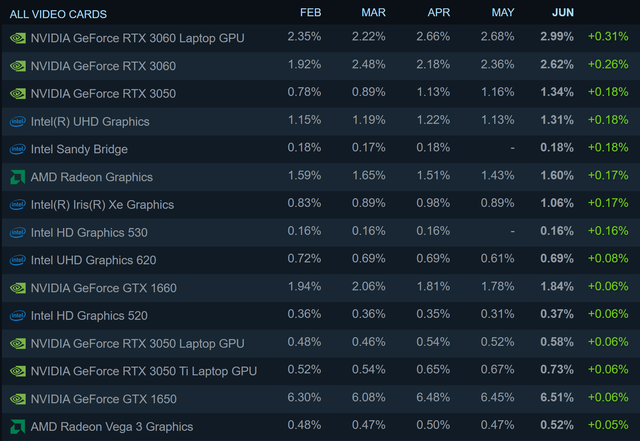This screenshot has width=640, height=441.
Task: Click NVIDIA icon beside GeForce GTX 1650
Action: click(17, 399)
